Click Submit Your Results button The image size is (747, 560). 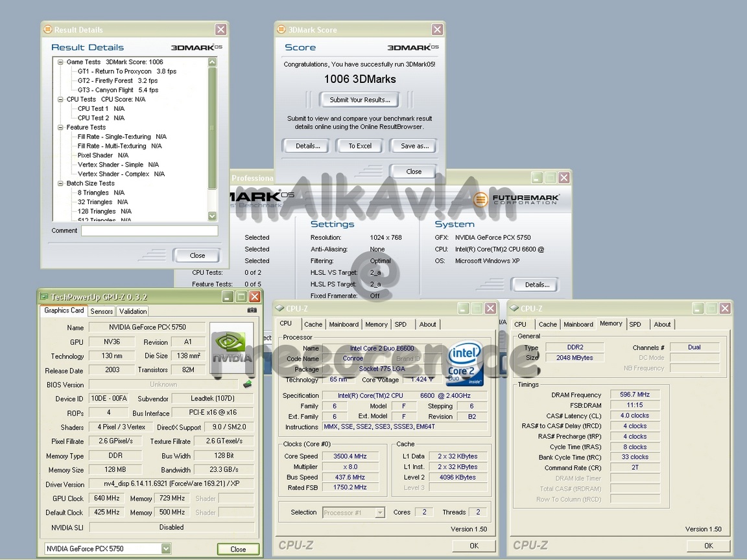point(360,100)
